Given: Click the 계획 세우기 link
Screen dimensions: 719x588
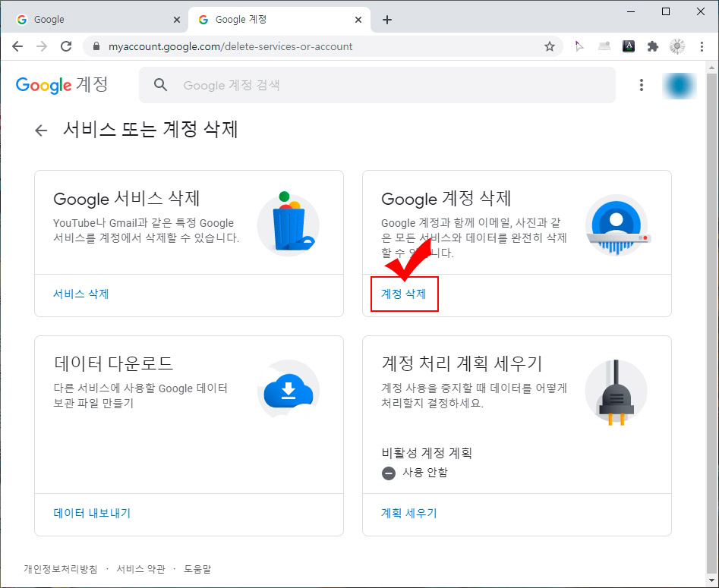Looking at the screenshot, I should [x=409, y=513].
